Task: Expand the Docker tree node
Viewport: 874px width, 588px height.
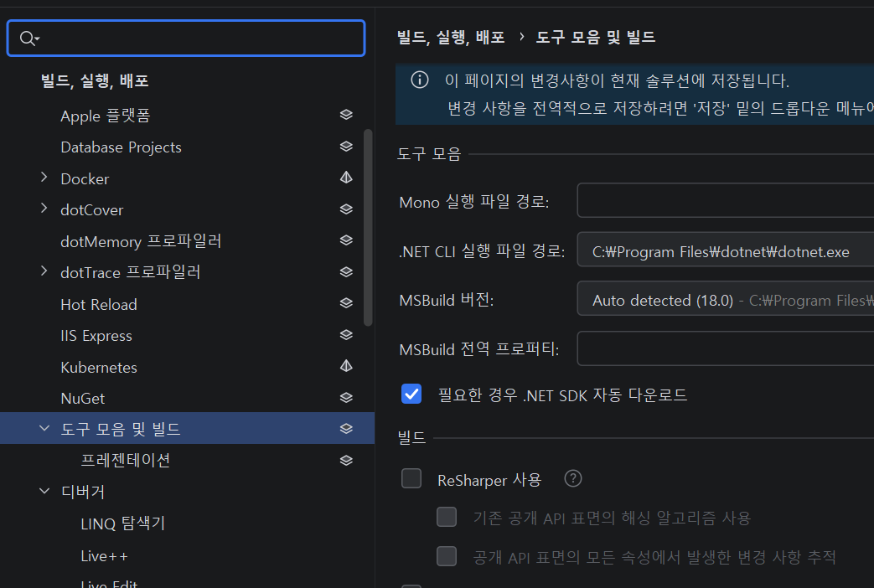Action: (44, 178)
